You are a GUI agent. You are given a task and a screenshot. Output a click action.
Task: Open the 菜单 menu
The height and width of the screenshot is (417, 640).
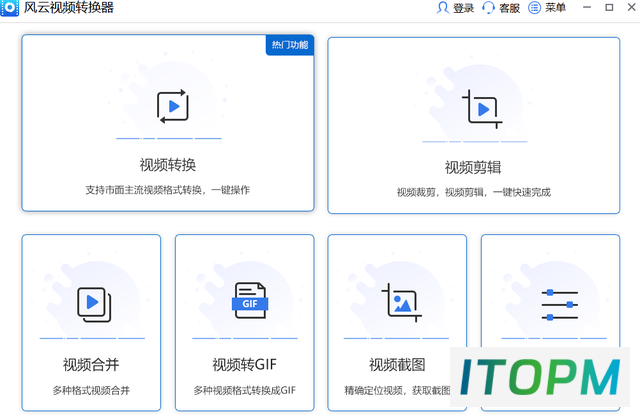click(556, 8)
